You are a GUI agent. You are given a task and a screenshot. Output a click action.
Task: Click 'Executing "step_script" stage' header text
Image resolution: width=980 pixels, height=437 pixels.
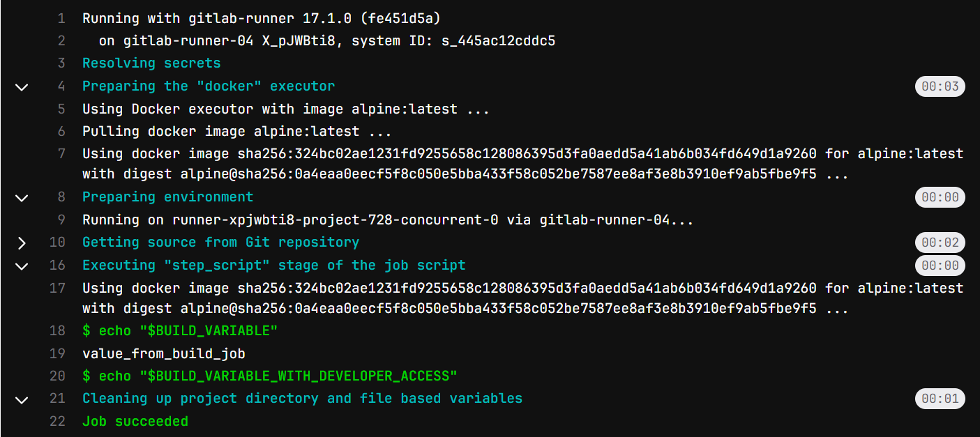[273, 265]
